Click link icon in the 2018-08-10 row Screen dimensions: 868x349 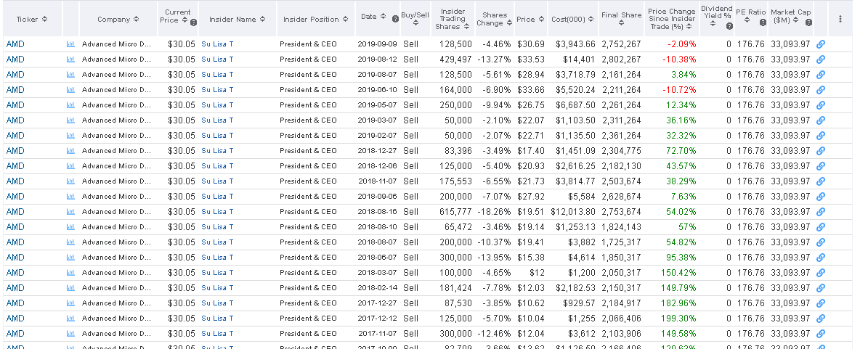(x=821, y=227)
